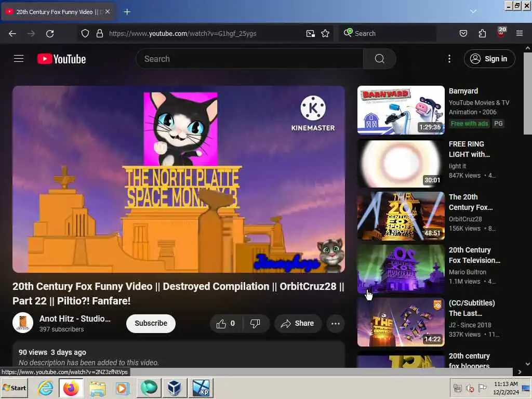Screen dimensions: 532x399
Task: Launch Internet Explorer from the taskbar
Action: click(x=46, y=388)
